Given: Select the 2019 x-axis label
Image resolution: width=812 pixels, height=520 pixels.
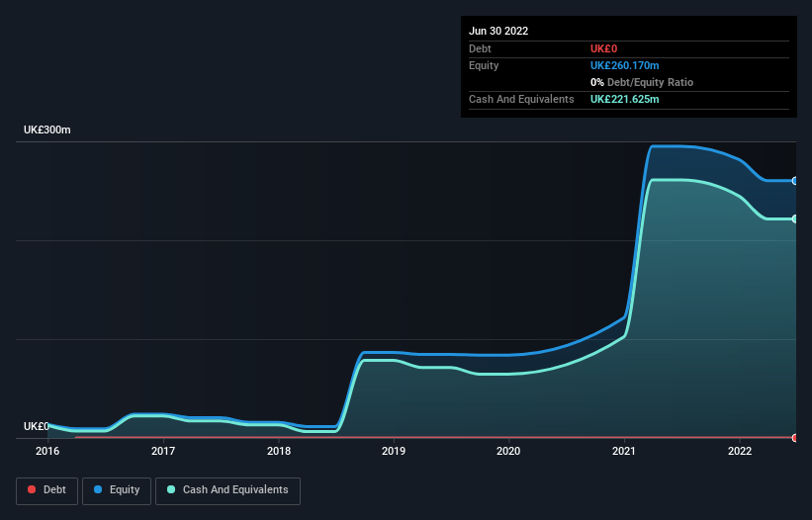Looking at the screenshot, I should [394, 451].
